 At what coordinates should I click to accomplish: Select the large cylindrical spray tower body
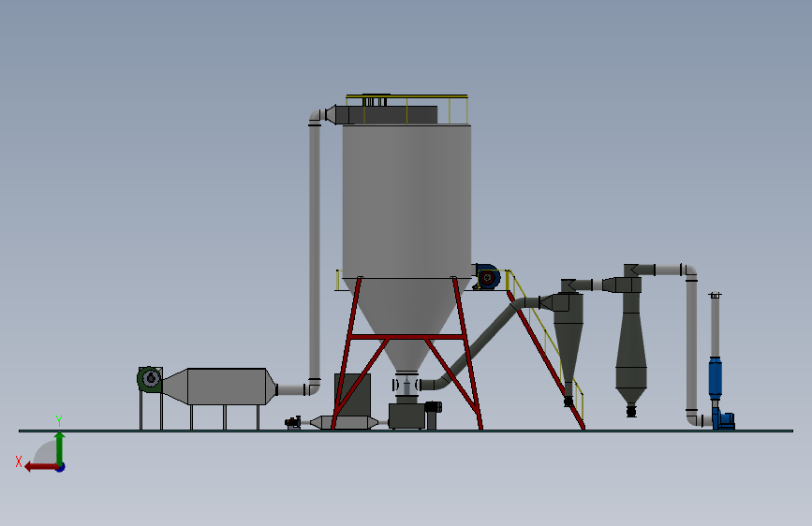406,202
